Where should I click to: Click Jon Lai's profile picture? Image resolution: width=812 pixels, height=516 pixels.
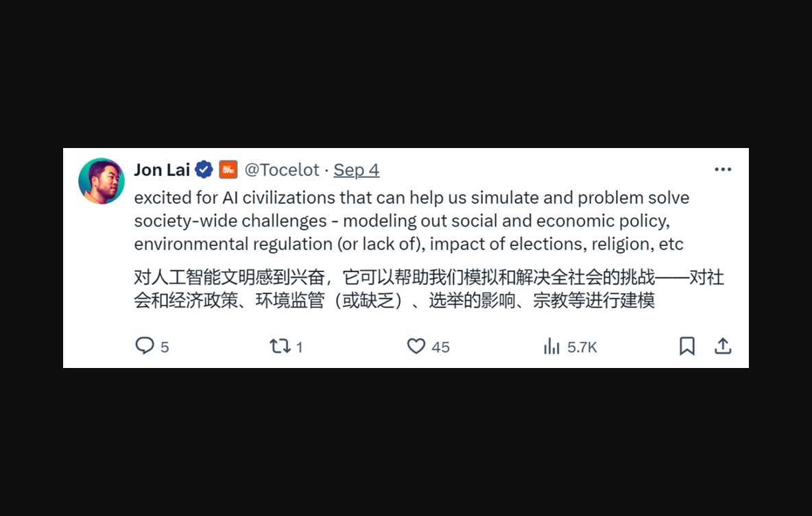click(101, 180)
